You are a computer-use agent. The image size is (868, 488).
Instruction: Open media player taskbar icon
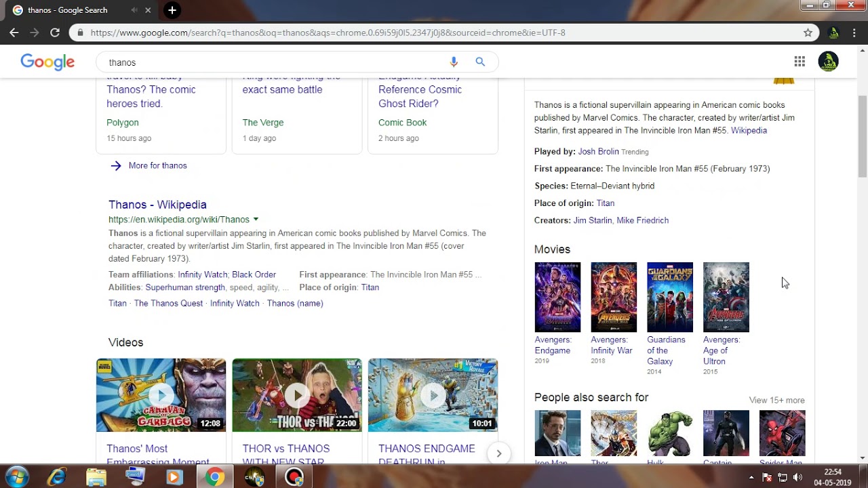pos(174,477)
